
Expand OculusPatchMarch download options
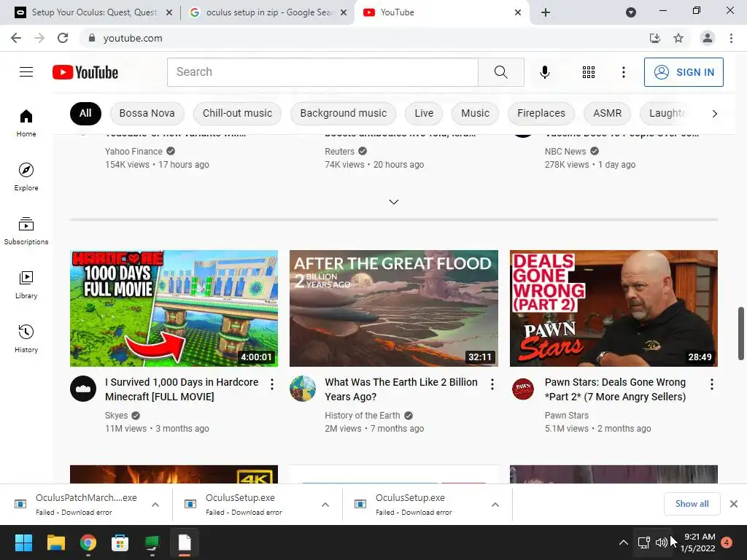click(x=155, y=505)
